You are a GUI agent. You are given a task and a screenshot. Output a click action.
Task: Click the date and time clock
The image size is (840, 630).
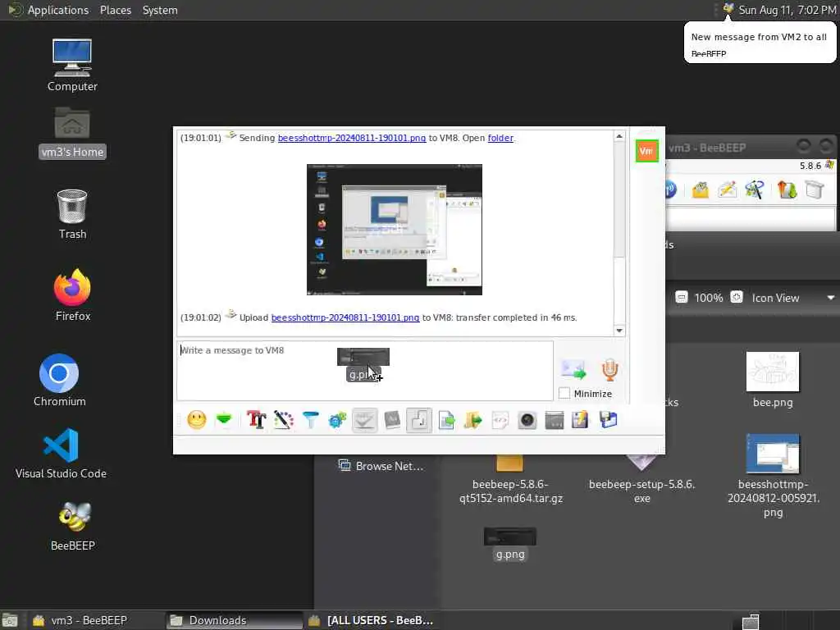coord(787,10)
